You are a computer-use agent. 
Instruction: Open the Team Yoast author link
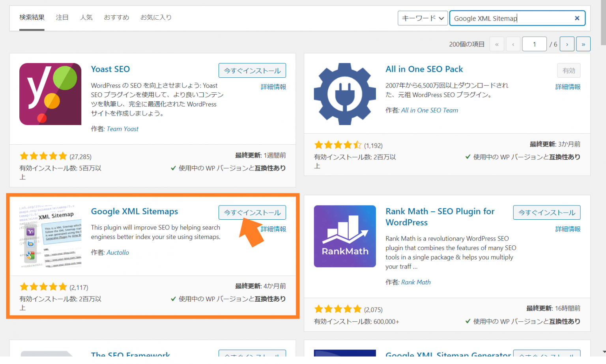[x=122, y=129]
